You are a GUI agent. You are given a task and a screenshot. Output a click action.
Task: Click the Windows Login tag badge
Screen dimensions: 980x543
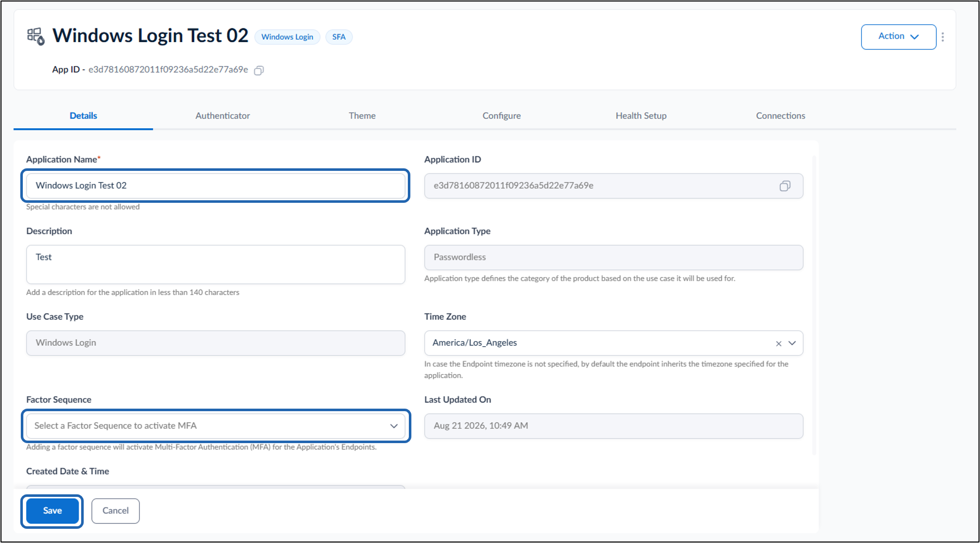click(287, 37)
